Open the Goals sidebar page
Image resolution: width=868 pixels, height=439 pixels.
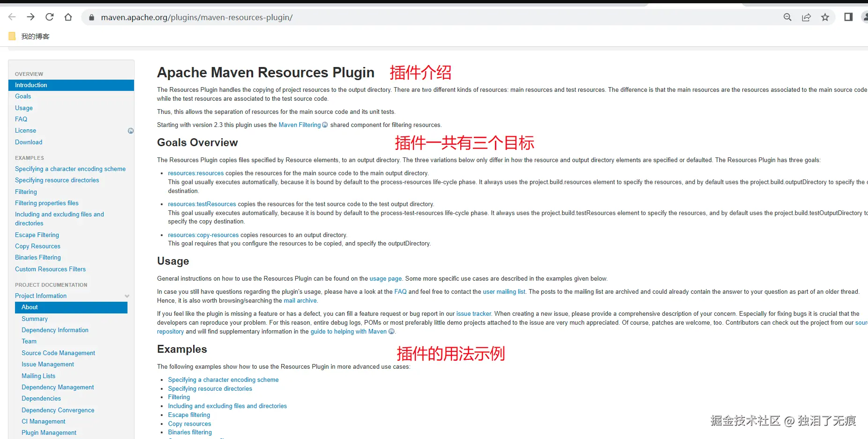pos(23,97)
